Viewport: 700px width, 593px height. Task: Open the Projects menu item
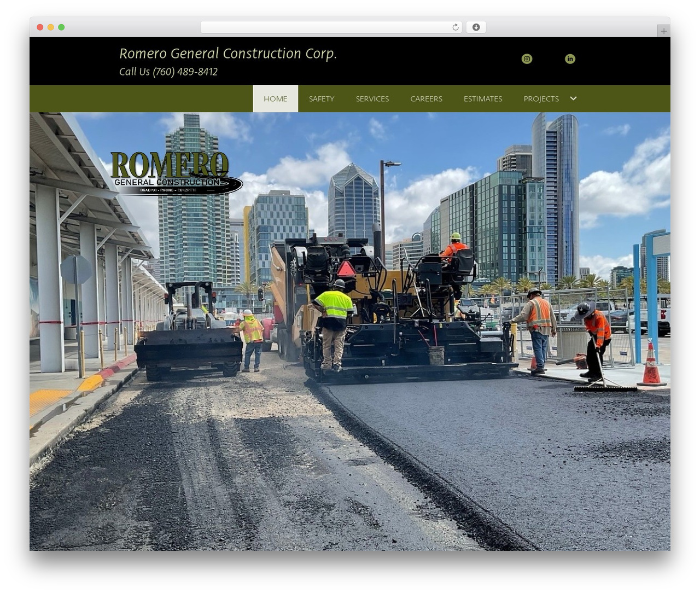541,98
